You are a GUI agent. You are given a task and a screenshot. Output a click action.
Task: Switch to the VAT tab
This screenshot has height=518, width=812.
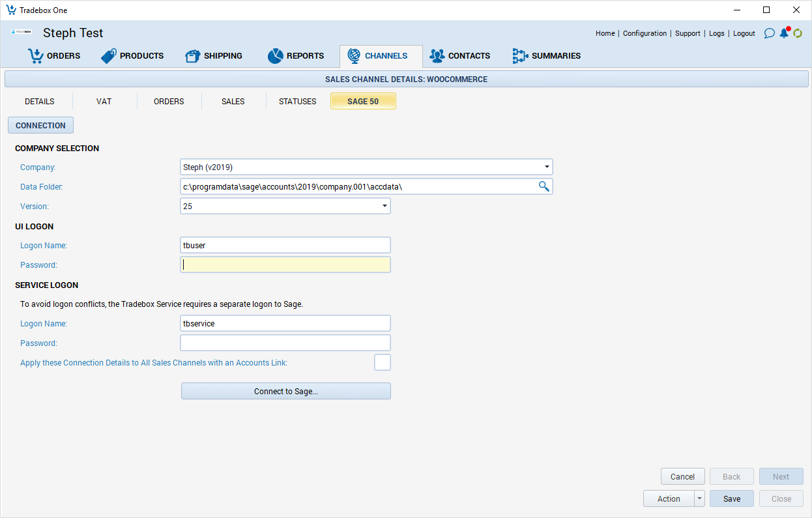104,101
